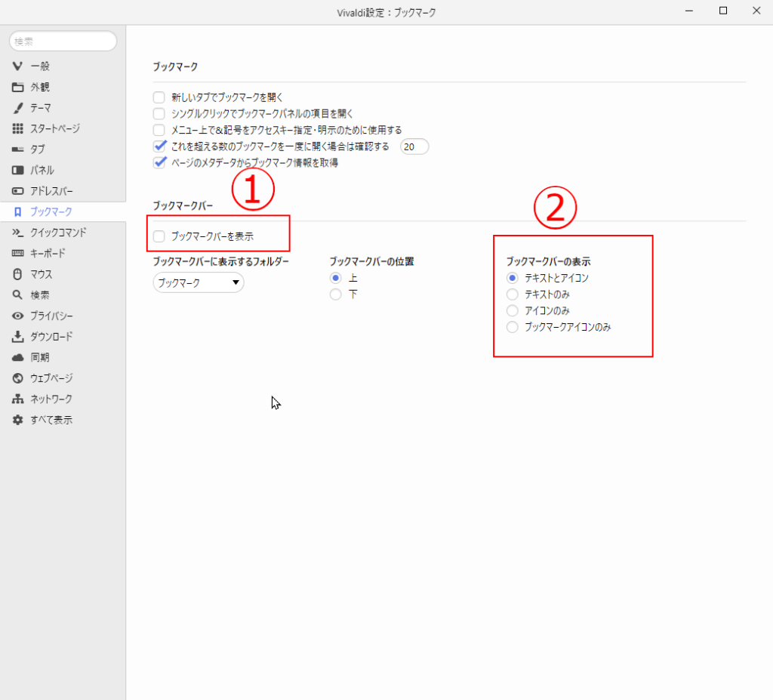Click the すべて表示 gear icon
The width and height of the screenshot is (773, 700).
click(x=17, y=420)
